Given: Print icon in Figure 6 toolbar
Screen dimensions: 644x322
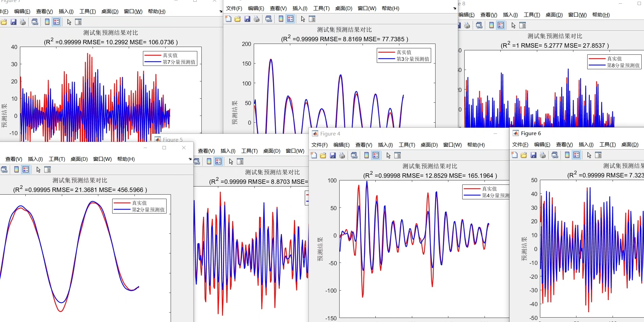Looking at the screenshot, I should pyautogui.click(x=543, y=155).
